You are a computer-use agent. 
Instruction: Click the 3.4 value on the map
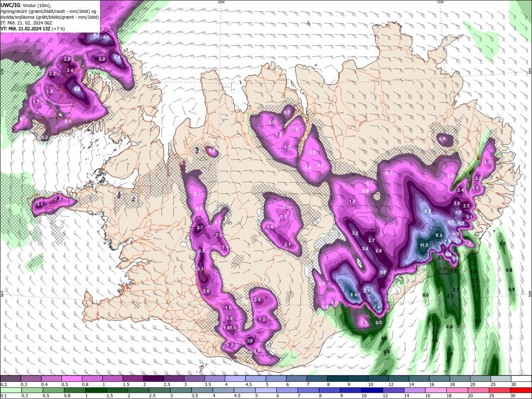(365, 249)
